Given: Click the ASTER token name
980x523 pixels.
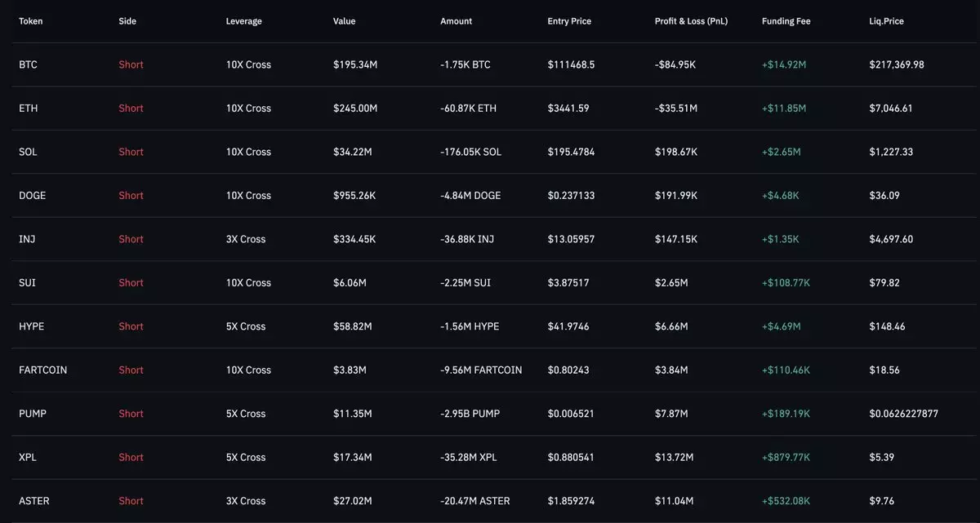Looking at the screenshot, I should coord(33,501).
